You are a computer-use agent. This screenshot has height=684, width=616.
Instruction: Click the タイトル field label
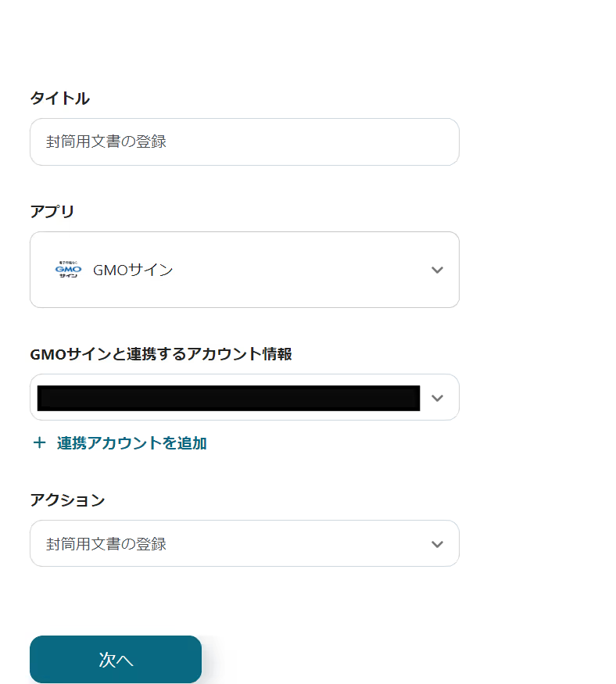pyautogui.click(x=59, y=98)
